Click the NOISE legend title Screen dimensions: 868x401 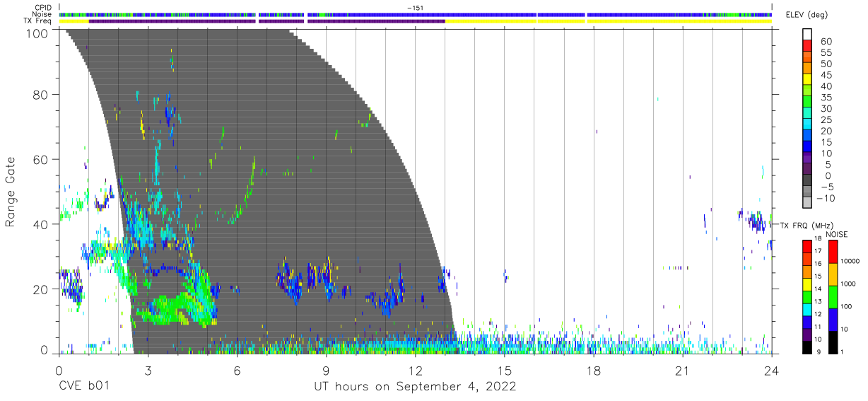tap(837, 233)
